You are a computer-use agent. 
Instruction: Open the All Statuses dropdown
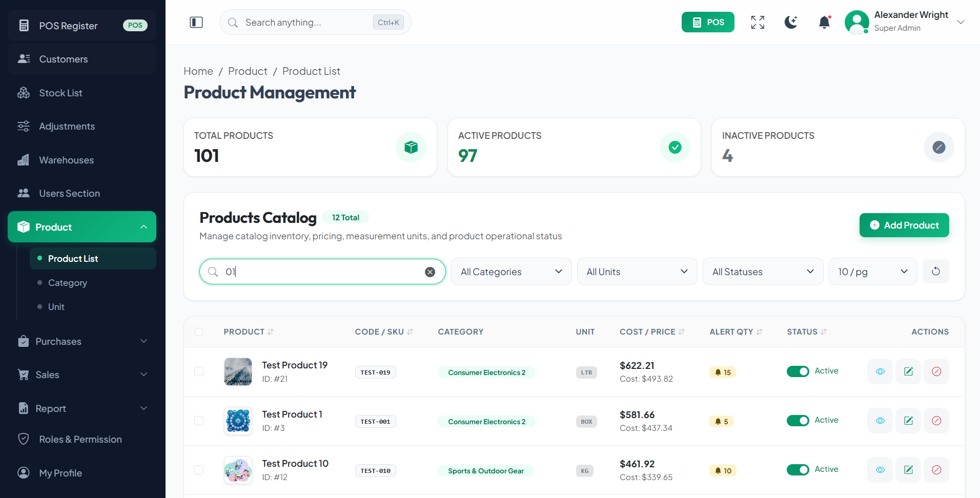point(763,272)
